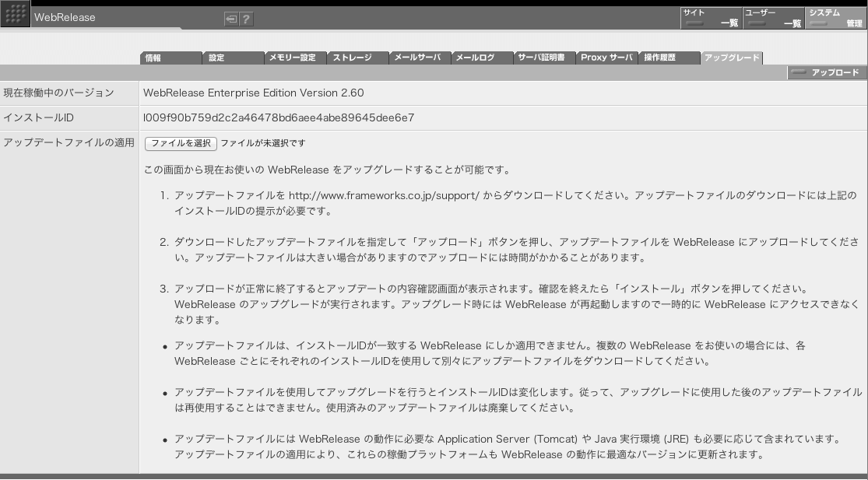Viewport: 868px width, 480px height.
Task: Click the http://www.frameworks.co.jp/support/ URL text
Action: tap(385, 195)
